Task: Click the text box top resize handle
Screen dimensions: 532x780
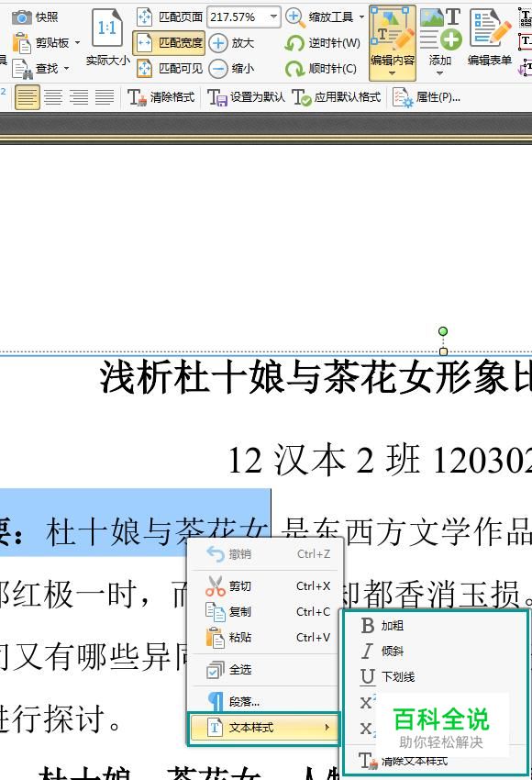Action: pos(443,351)
